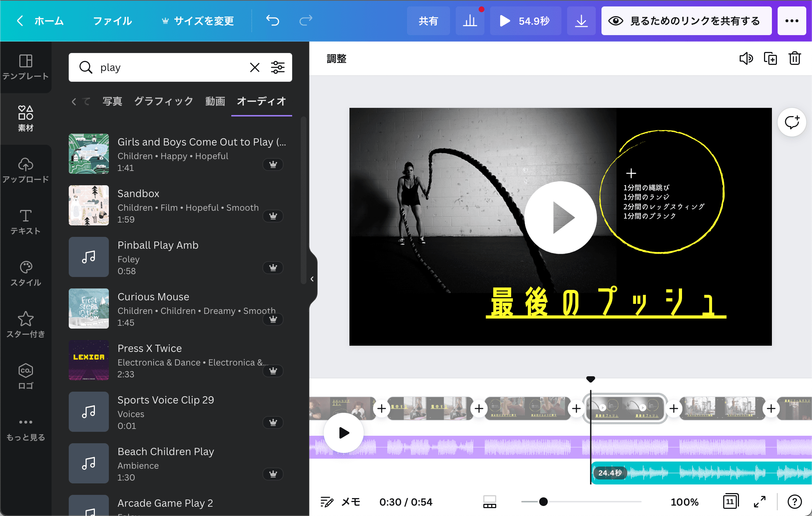Duplicate the selected page

click(770, 58)
